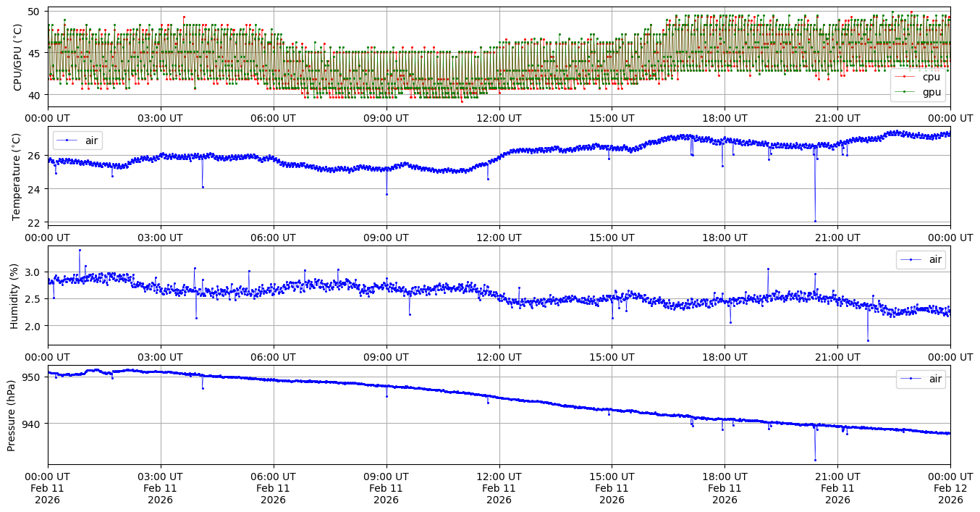Click the air legend marker in Humidity plot
This screenshot has width=980, height=512.
[x=910, y=259]
